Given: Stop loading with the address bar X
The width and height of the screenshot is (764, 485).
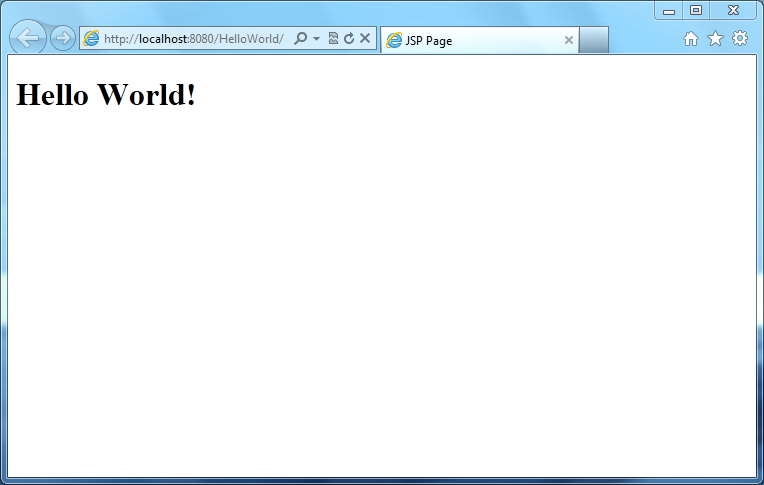Looking at the screenshot, I should [x=365, y=38].
